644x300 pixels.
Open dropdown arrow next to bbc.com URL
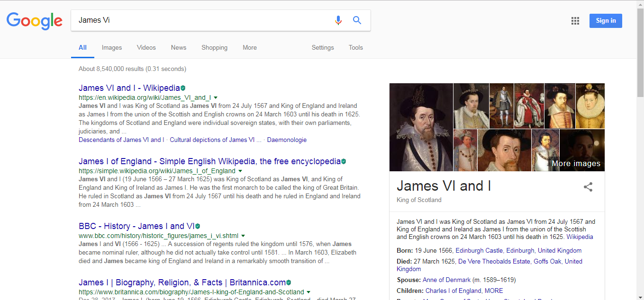pyautogui.click(x=243, y=236)
